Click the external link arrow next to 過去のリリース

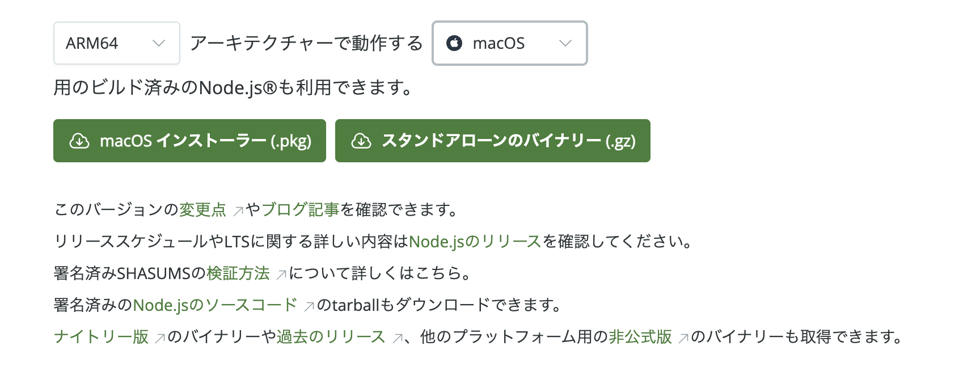tap(396, 337)
